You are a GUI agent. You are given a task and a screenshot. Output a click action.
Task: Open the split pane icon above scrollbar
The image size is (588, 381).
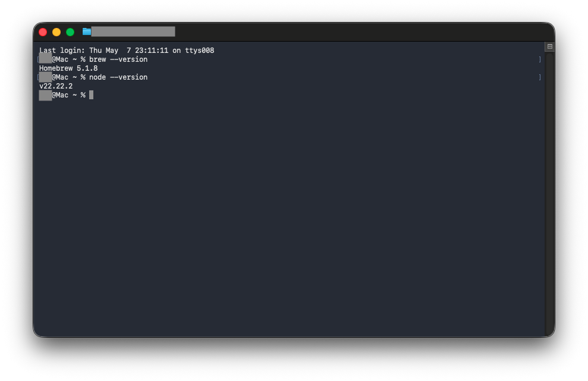click(550, 46)
